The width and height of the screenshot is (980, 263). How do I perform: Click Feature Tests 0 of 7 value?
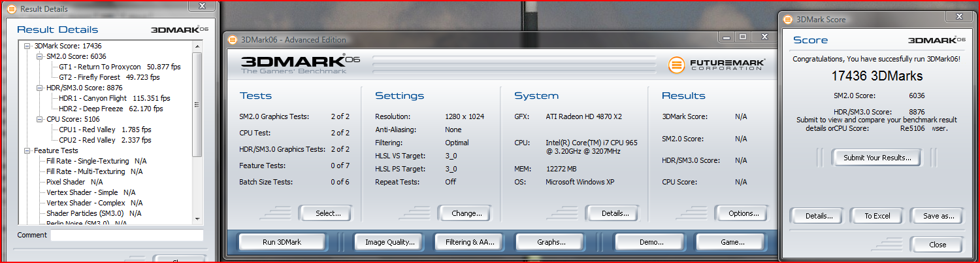pyautogui.click(x=340, y=166)
